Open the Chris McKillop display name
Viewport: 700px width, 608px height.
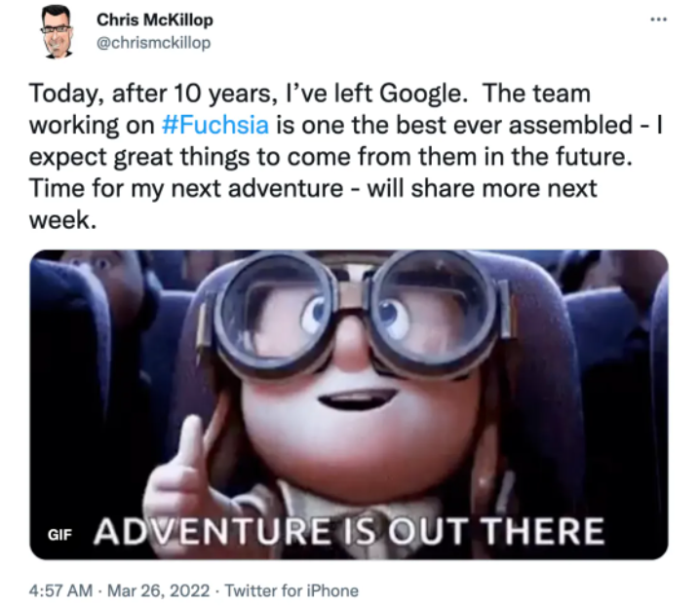click(x=154, y=20)
